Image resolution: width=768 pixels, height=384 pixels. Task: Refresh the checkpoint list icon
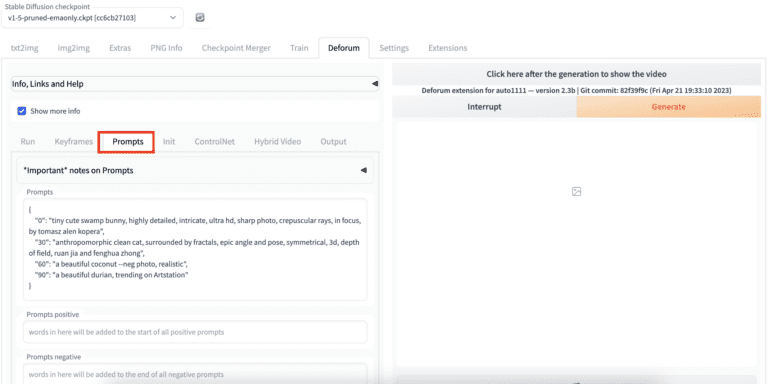pos(199,18)
